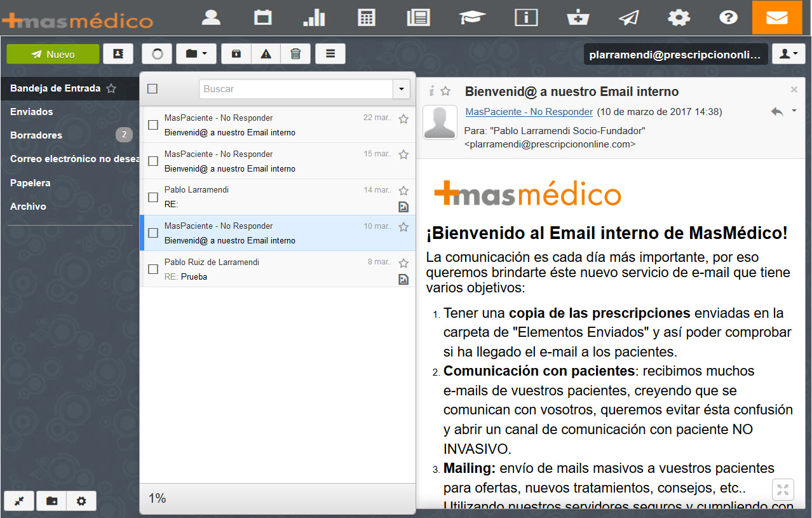Image resolution: width=812 pixels, height=518 pixels.
Task: Open the plarramendi@prescripciononli... account selector
Action: pos(675,55)
